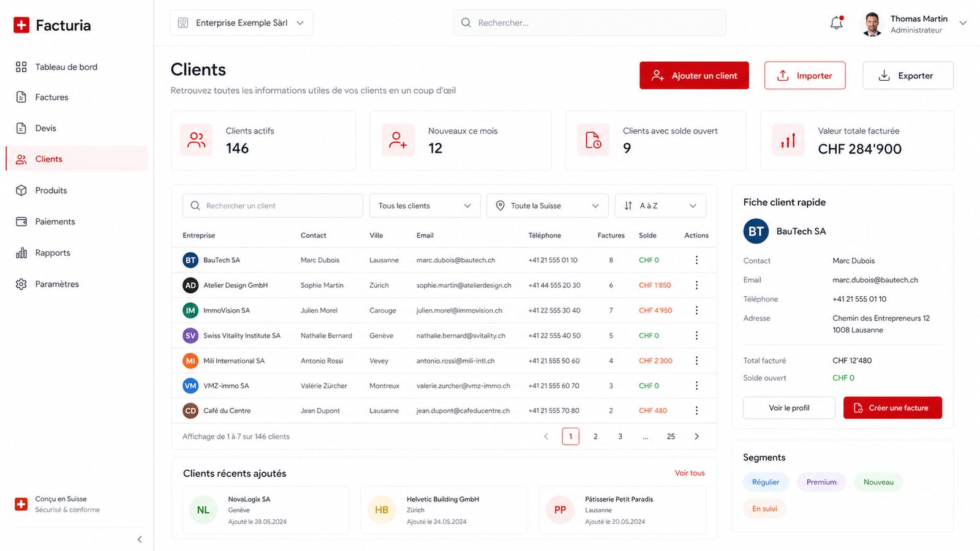Open the Helvetic Building GmbH card
Viewport: 980px width, 551px height.
[444, 510]
